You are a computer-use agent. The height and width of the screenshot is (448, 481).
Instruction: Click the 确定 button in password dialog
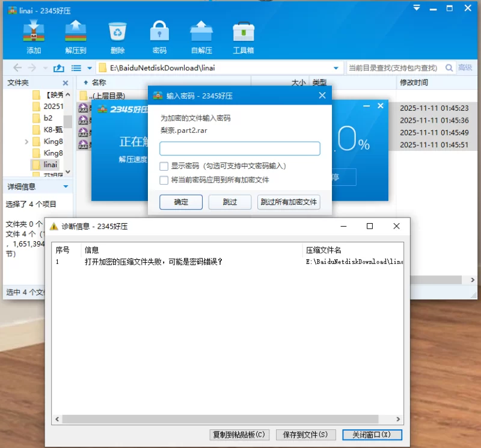[x=181, y=202]
